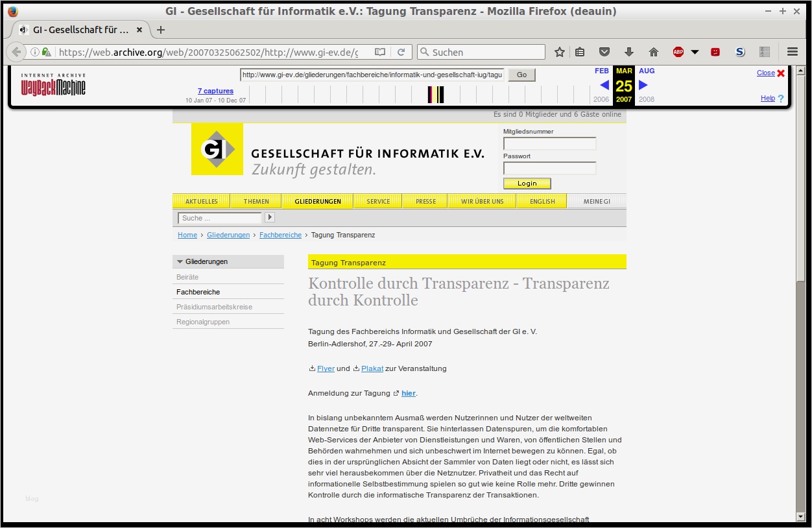Go to next capture with right arrow

coord(643,85)
